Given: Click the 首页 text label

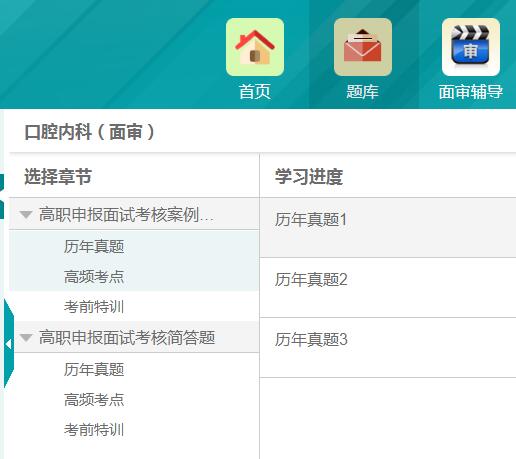Looking at the screenshot, I should click(255, 91).
